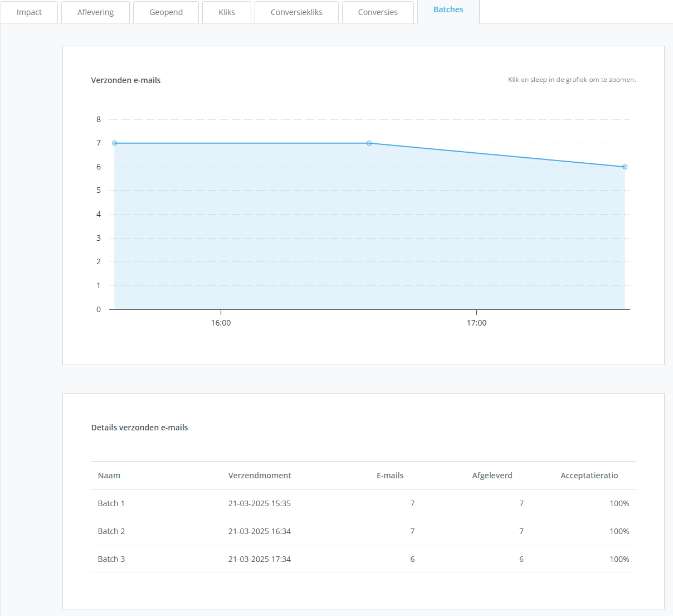Switch to the Conversies tab

pyautogui.click(x=378, y=12)
